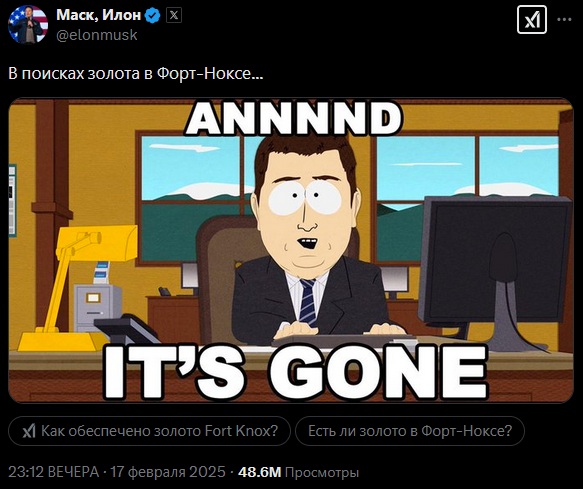Click the display name Маск, Илон
Viewport: 583px width, 489px height.
[99, 15]
